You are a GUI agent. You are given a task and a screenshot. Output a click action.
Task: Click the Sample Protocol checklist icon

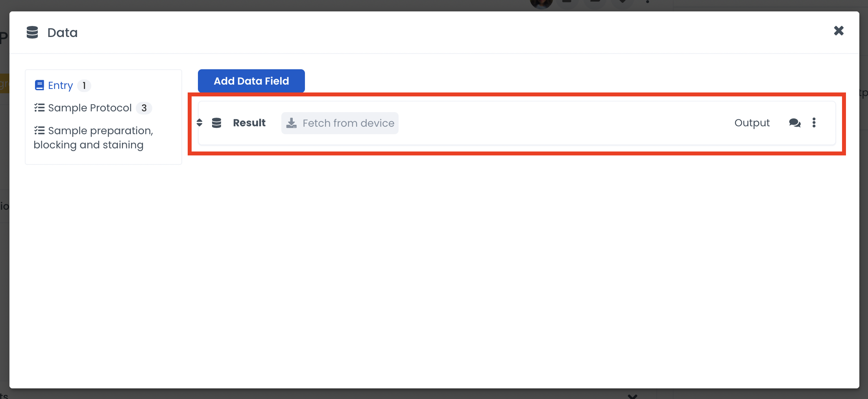(39, 108)
